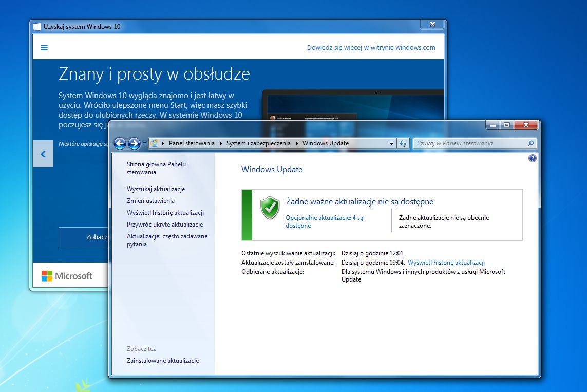The image size is (587, 392).
Task: Open Dowiedz się więcej w witrynie windows.com
Action: [x=371, y=48]
